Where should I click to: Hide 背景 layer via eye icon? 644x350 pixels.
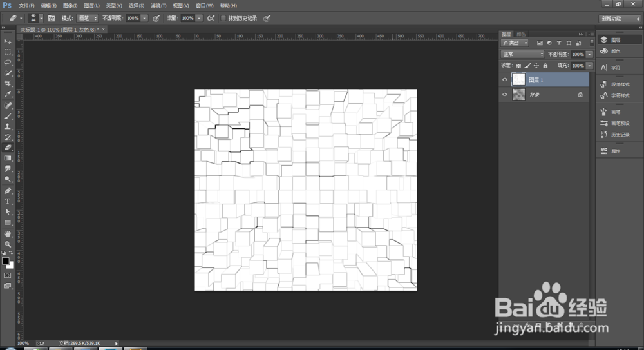pyautogui.click(x=505, y=95)
